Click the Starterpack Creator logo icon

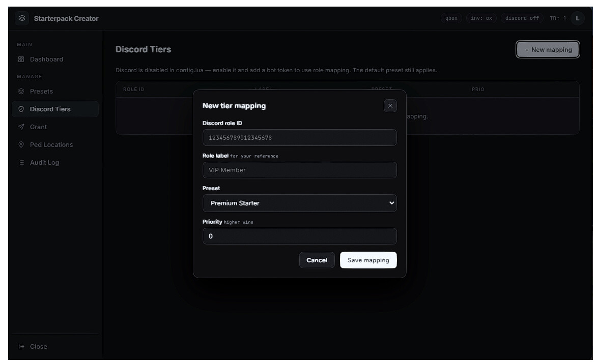coord(22,18)
